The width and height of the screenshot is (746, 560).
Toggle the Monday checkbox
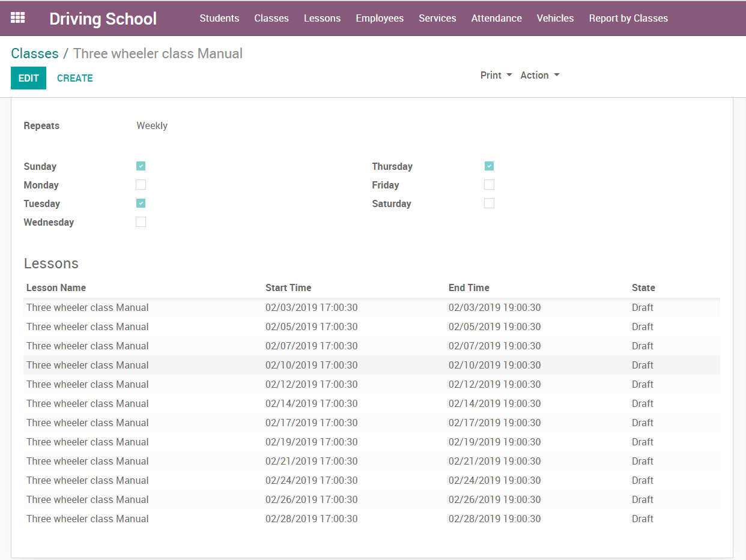141,185
